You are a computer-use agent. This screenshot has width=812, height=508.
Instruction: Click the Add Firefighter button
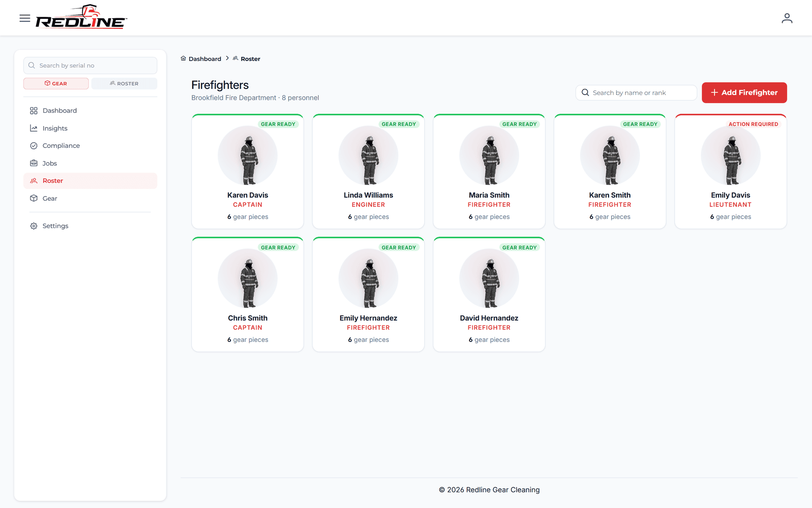[744, 92]
